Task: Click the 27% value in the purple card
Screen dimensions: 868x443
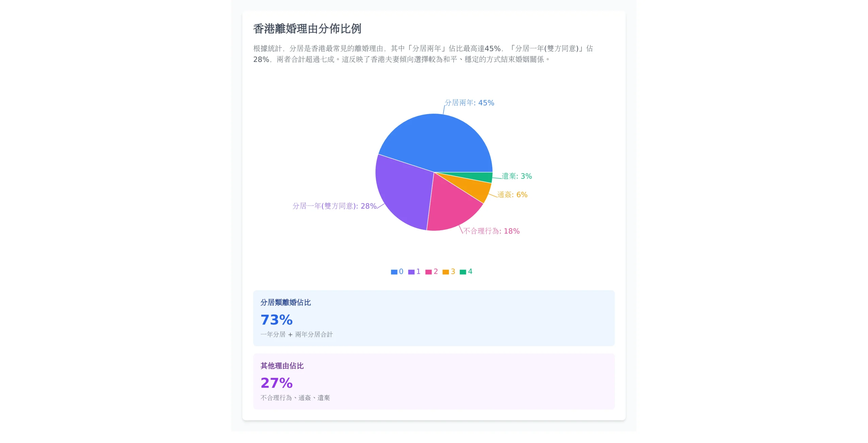Action: coord(276,383)
